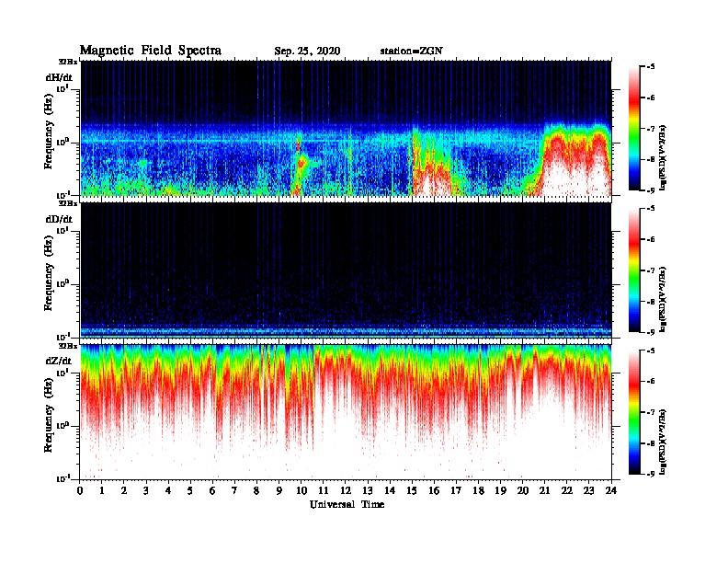
Task: Click the color scale bar beside the dH/dt panel
Action: (x=633, y=128)
